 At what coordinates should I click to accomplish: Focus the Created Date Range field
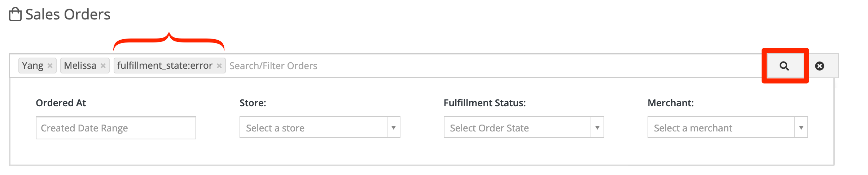tap(116, 128)
